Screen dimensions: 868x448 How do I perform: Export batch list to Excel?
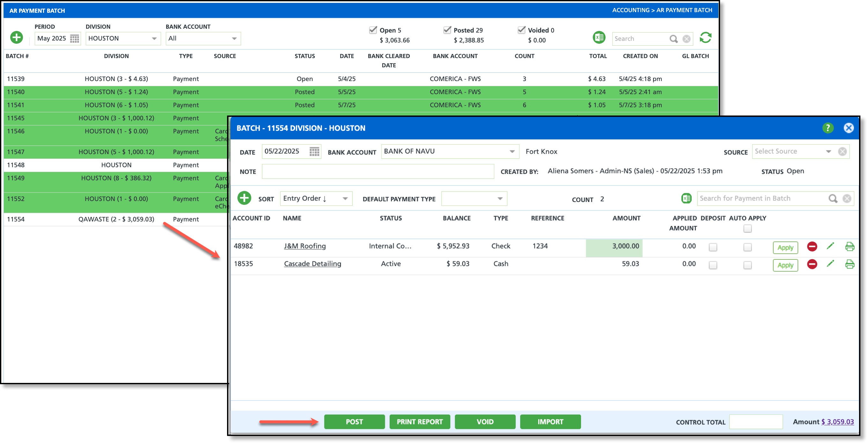tap(599, 37)
